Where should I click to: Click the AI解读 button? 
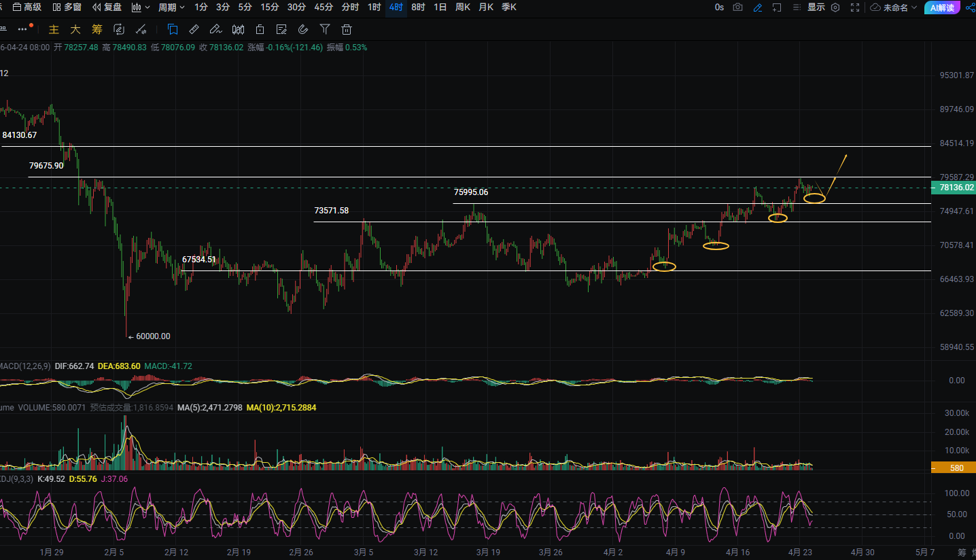pyautogui.click(x=943, y=7)
